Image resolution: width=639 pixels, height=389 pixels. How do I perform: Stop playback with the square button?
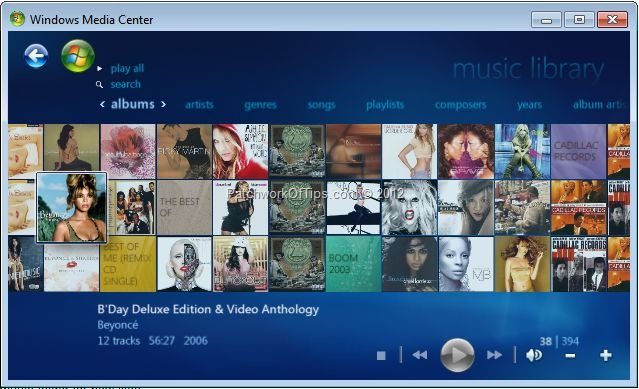pyautogui.click(x=381, y=356)
